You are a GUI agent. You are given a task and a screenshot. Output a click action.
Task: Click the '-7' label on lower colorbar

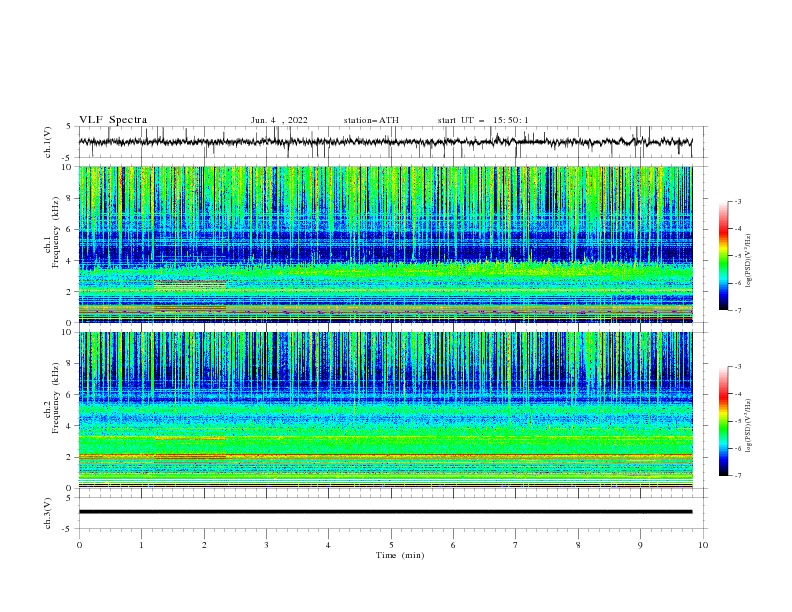click(737, 476)
